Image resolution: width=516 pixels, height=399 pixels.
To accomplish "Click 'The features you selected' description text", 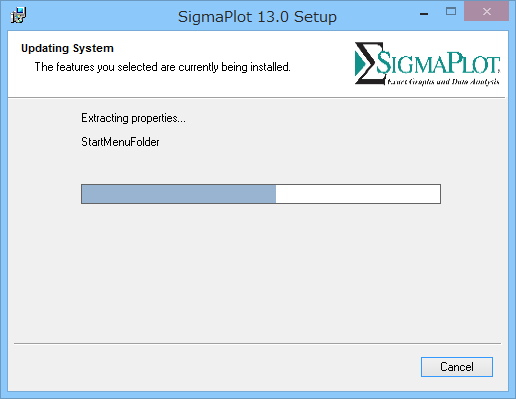I will 163,67.
